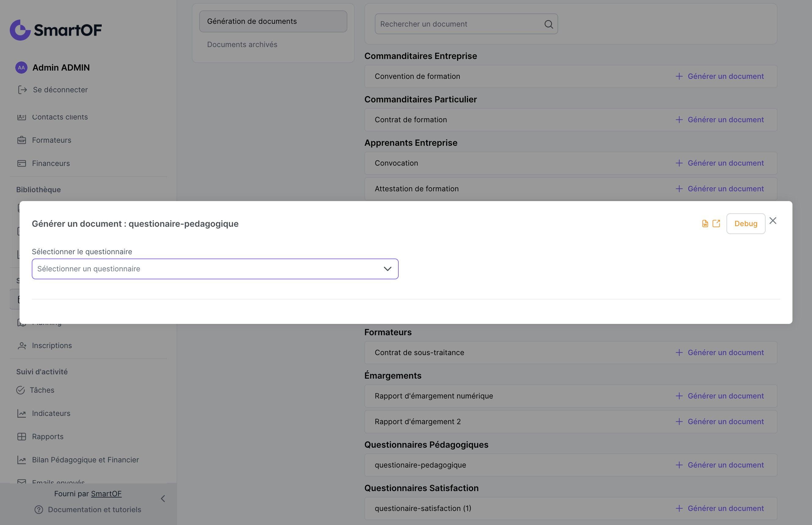Click the Se déconnecter logout icon
The image size is (812, 525).
pyautogui.click(x=22, y=90)
